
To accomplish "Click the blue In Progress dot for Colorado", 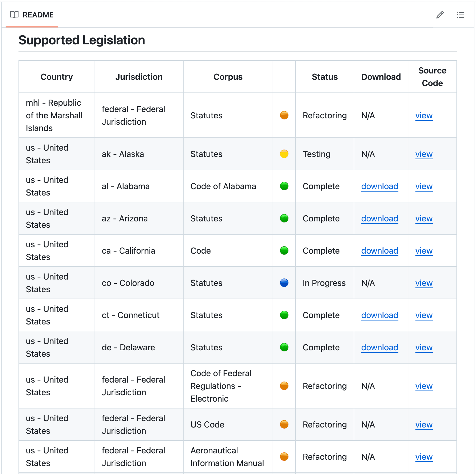I will 284,283.
